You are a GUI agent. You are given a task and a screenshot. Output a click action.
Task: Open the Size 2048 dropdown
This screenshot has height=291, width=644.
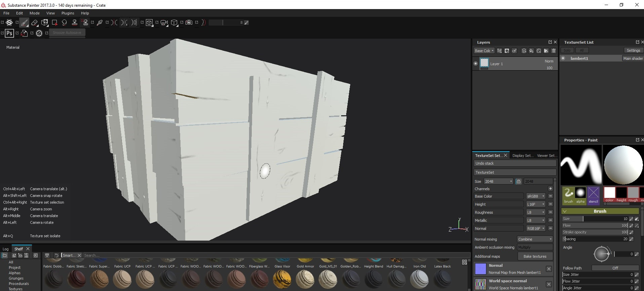tap(498, 181)
